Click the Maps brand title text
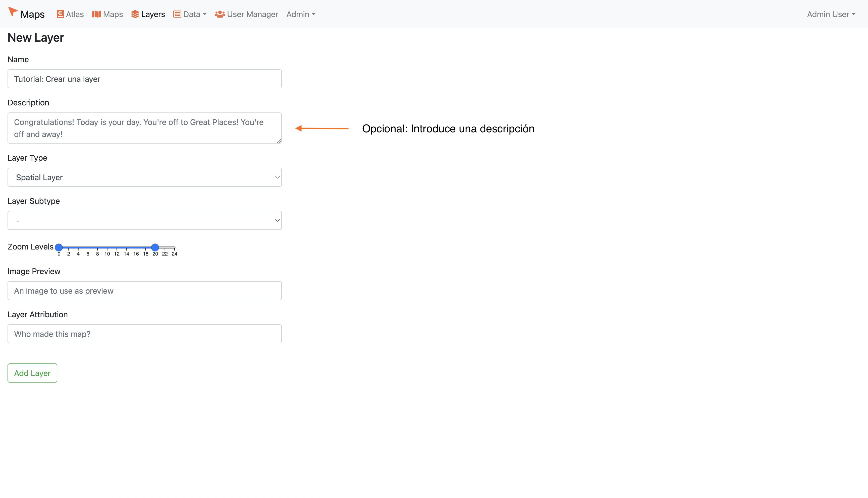Viewport: 868px width, 498px height. coord(32,14)
